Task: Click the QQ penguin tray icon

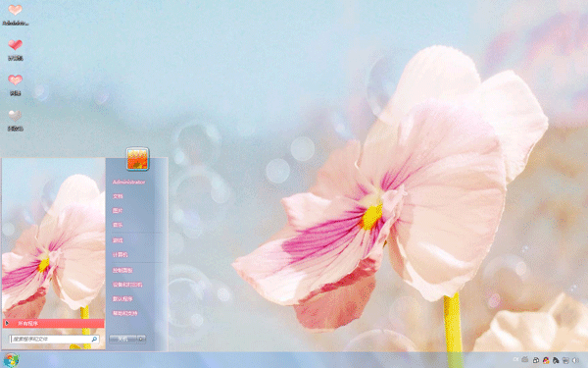Action: [546, 360]
